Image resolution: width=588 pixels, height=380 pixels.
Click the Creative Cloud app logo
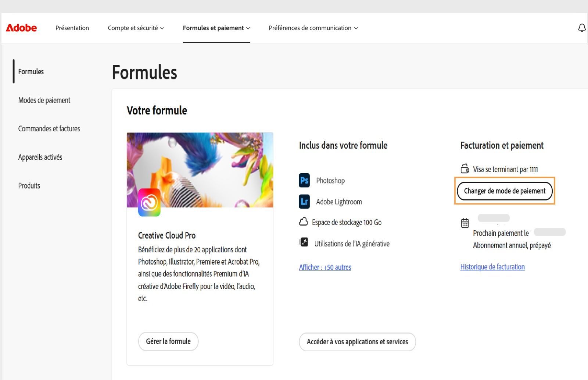pos(149,202)
